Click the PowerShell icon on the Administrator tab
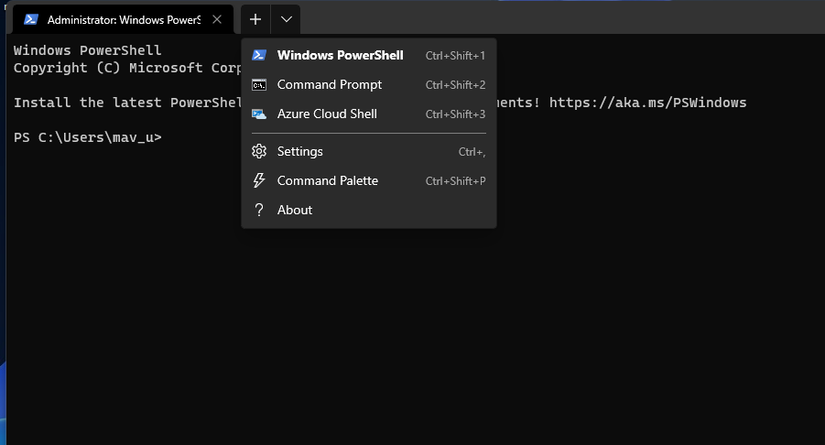 point(31,19)
